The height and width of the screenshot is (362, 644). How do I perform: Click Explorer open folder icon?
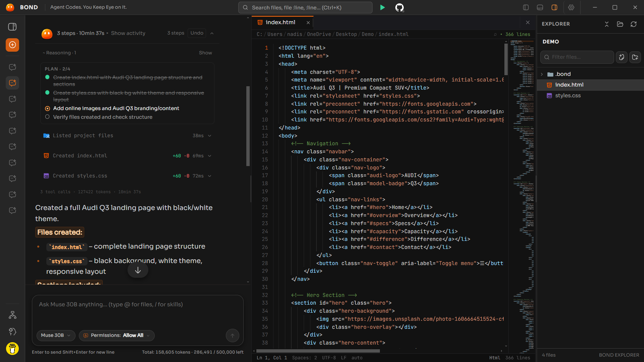(x=620, y=24)
